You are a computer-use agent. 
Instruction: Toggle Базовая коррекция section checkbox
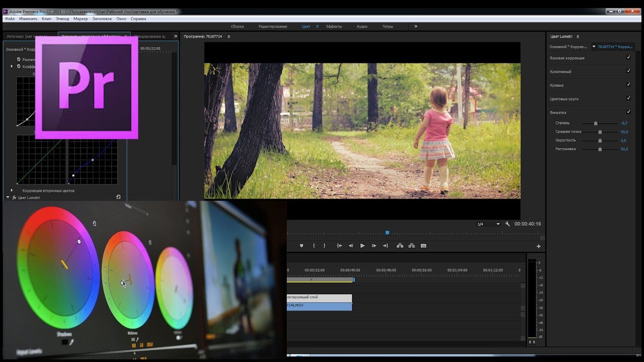click(x=628, y=57)
